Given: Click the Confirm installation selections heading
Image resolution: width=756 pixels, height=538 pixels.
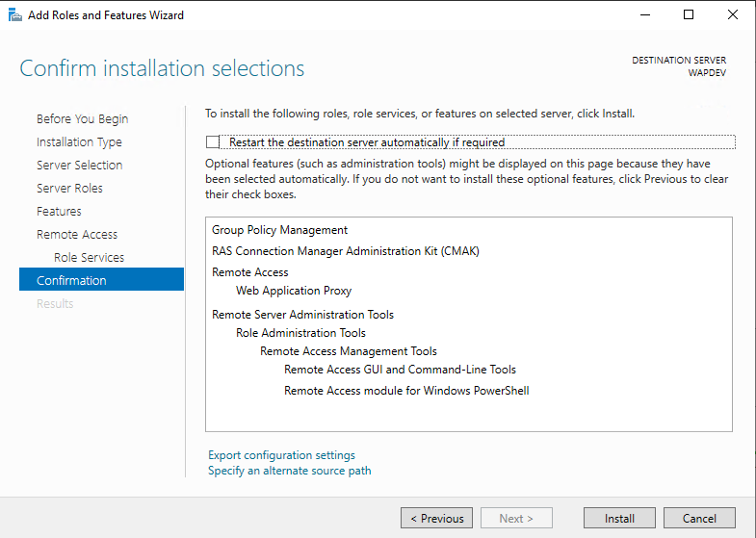Looking at the screenshot, I should [162, 68].
